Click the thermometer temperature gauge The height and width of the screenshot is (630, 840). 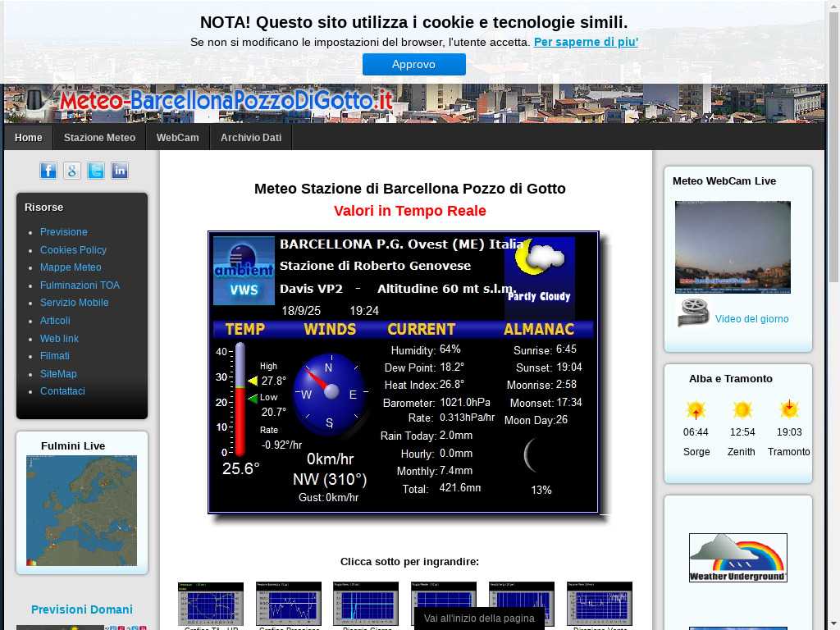[240, 399]
